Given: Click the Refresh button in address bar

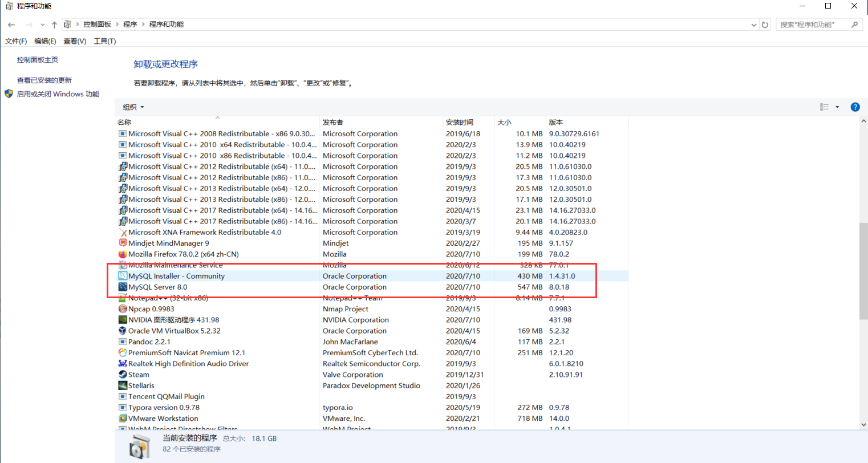Looking at the screenshot, I should click(765, 25).
